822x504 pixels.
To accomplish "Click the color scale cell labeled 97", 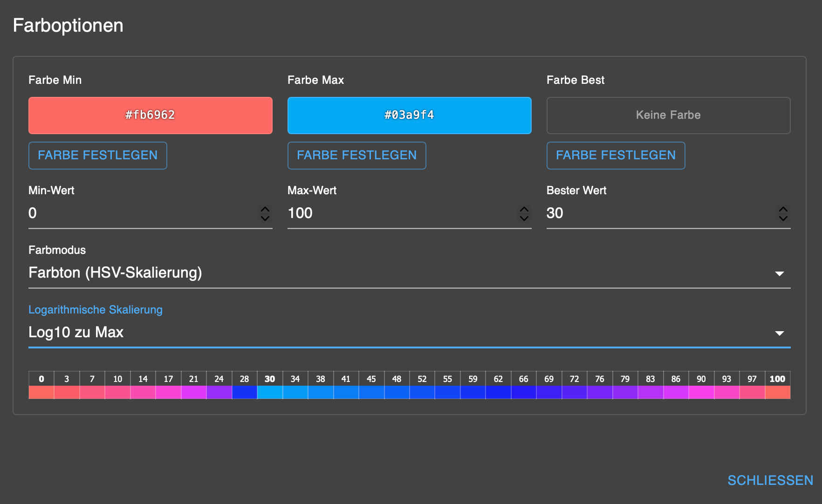I will [752, 385].
